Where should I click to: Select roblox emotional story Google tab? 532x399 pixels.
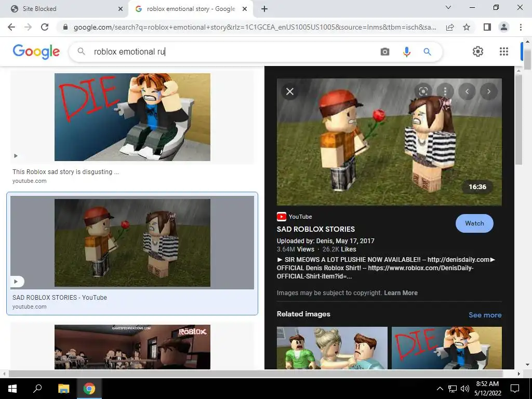click(191, 9)
